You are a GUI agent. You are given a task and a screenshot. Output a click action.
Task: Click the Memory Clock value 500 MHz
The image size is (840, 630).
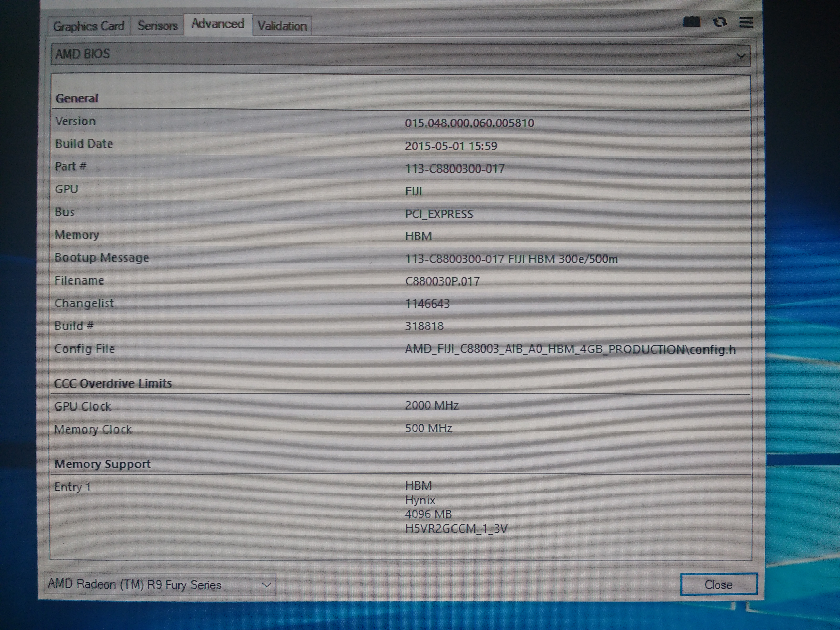pyautogui.click(x=429, y=428)
